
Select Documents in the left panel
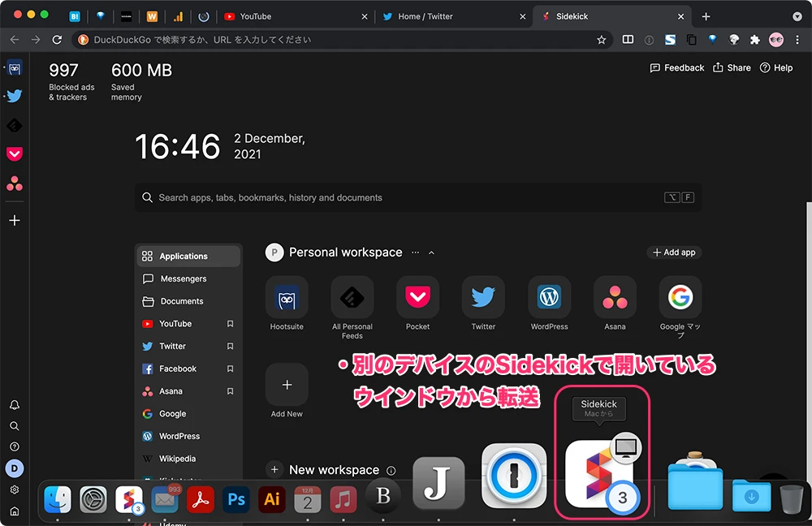tap(188, 301)
